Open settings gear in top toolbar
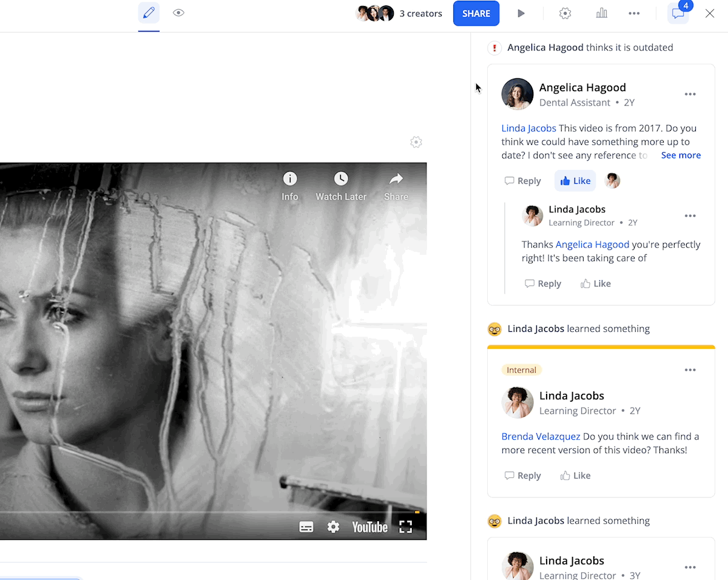This screenshot has height=580, width=728. pos(565,13)
